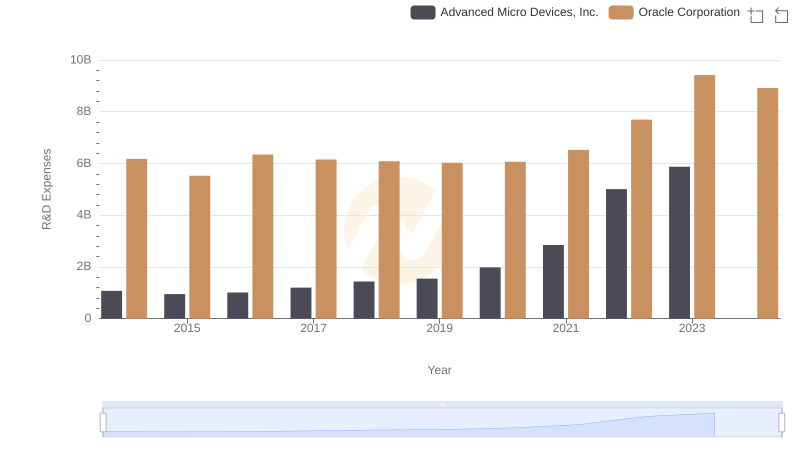Click the plus-box zoom selection icon
This screenshot has height=461, width=800.
point(756,15)
